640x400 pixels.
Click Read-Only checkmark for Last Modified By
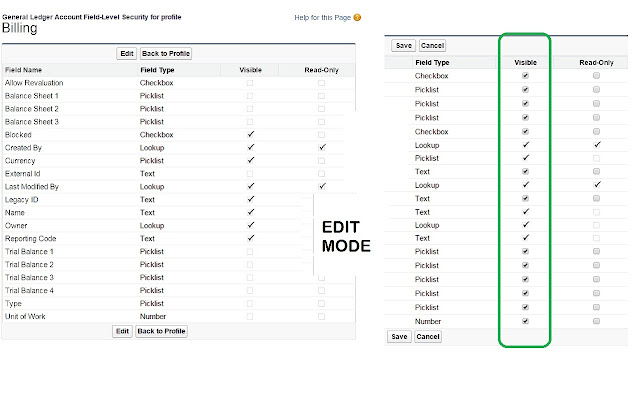[322, 186]
